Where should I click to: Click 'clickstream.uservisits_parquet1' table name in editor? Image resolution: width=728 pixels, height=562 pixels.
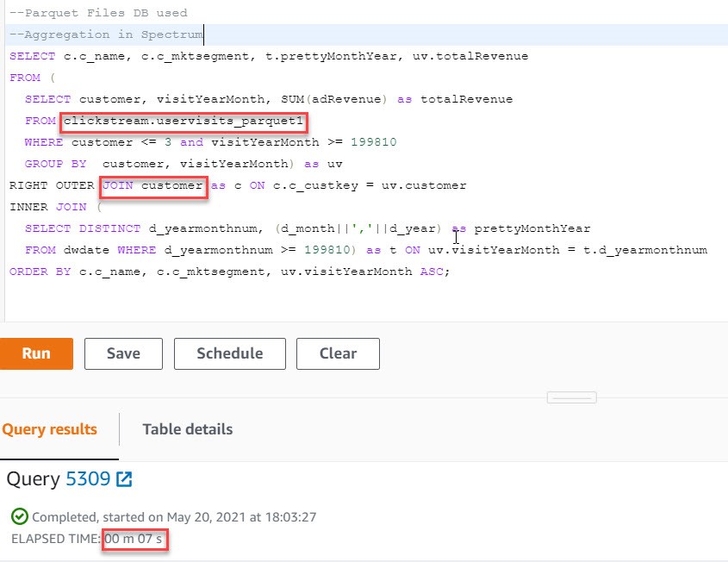click(x=184, y=122)
